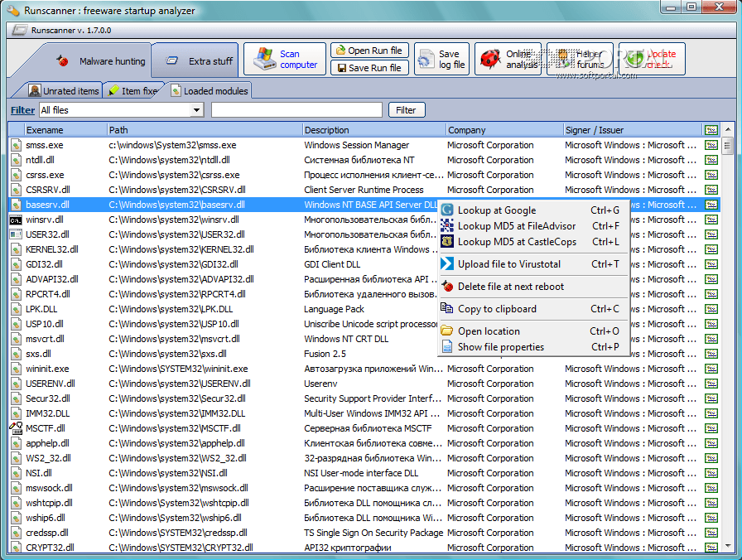
Task: Click the ladybug icon on Malware hunting tab
Action: point(62,60)
